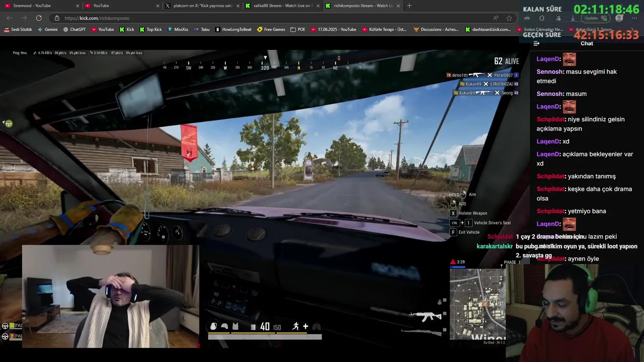
Task: Open the downloads panel
Action: coord(573,18)
